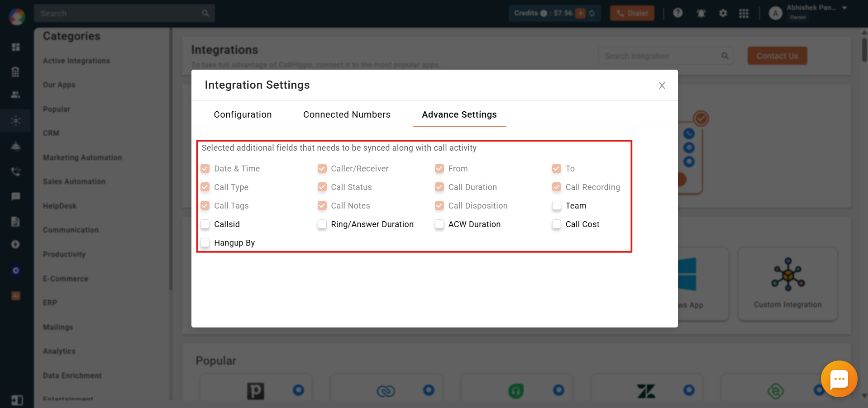The width and height of the screenshot is (868, 408).
Task: Select the Advance Settings tab
Action: point(459,114)
